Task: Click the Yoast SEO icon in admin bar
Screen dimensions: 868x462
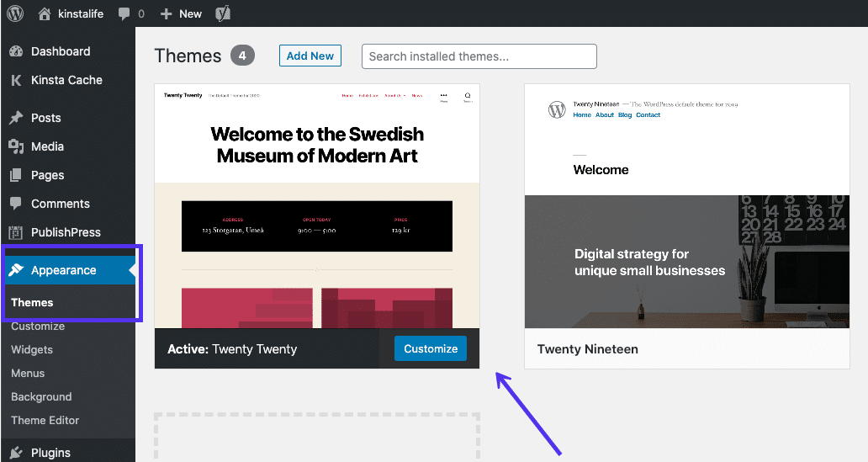Action: (x=223, y=13)
